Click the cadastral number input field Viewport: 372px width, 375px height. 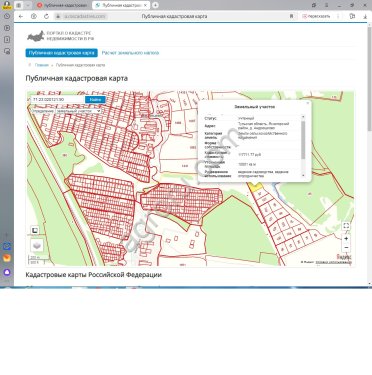[x=58, y=99]
